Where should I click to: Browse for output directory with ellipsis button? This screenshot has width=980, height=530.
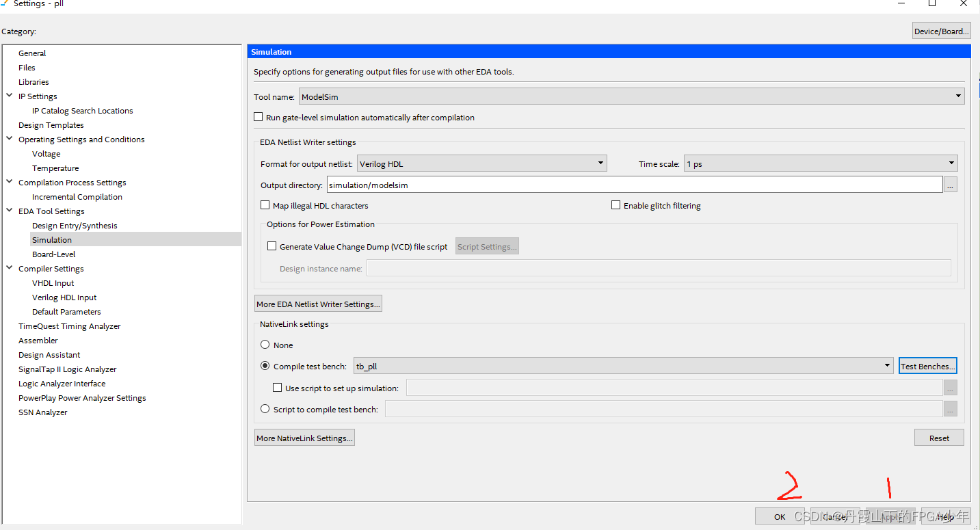[950, 185]
